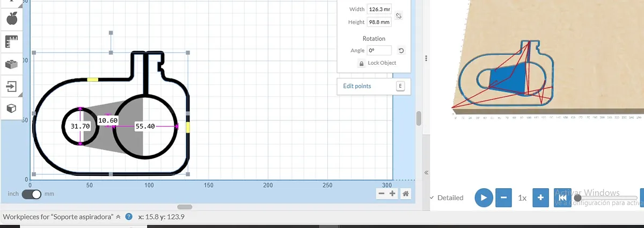Screen dimensions: 644x228
Task: Select the inch unit label
Action: pos(13,194)
